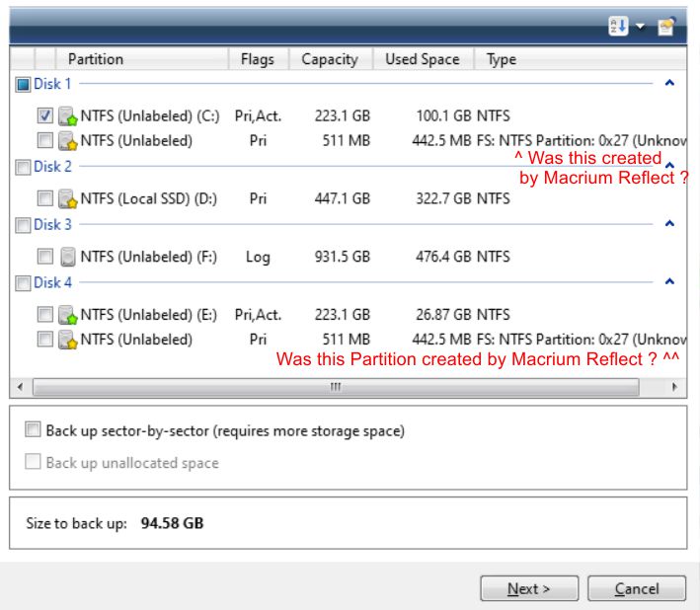Screen dimensions: 700x610
Task: Click the drive icon for the C: partition
Action: [68, 116]
